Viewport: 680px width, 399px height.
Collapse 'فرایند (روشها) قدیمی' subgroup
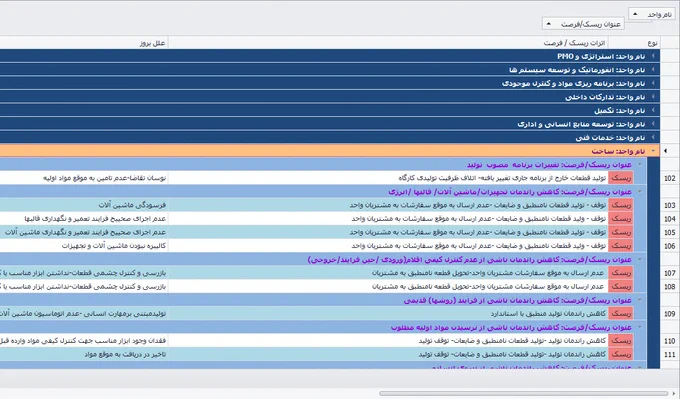(x=639, y=300)
